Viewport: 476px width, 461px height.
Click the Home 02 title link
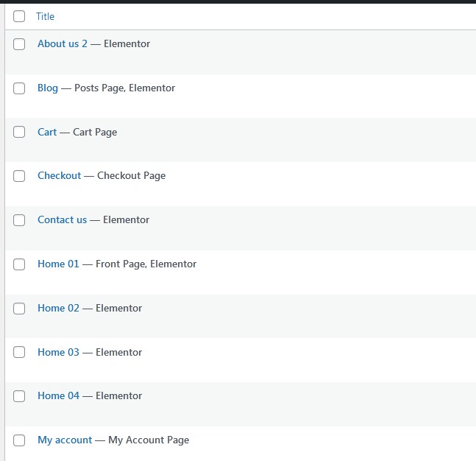point(57,309)
